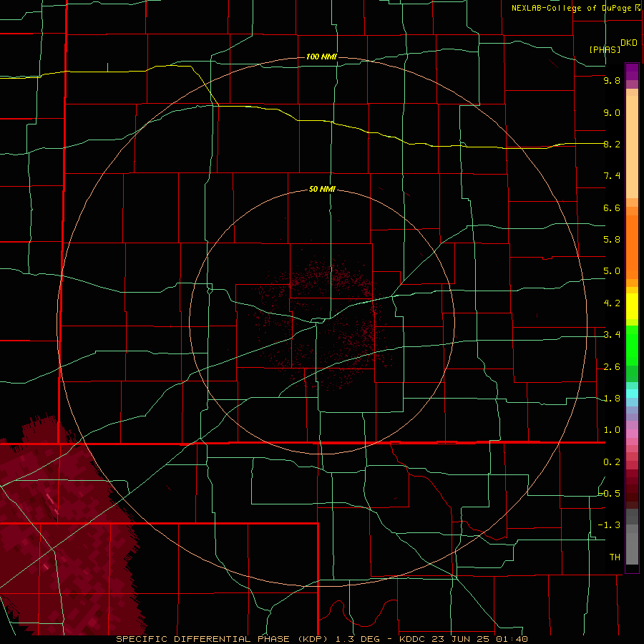The image size is (644, 644).
Task: Click the 3.4 scale value
Action: [x=612, y=335]
